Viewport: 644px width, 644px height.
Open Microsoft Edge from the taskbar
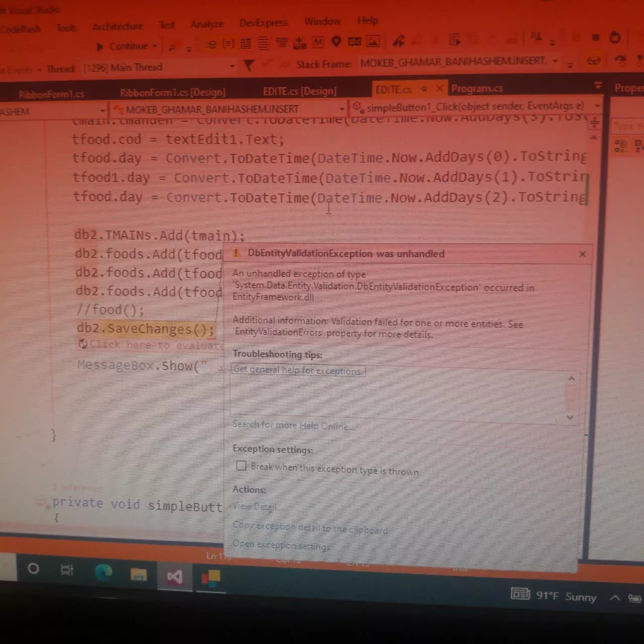tap(103, 573)
